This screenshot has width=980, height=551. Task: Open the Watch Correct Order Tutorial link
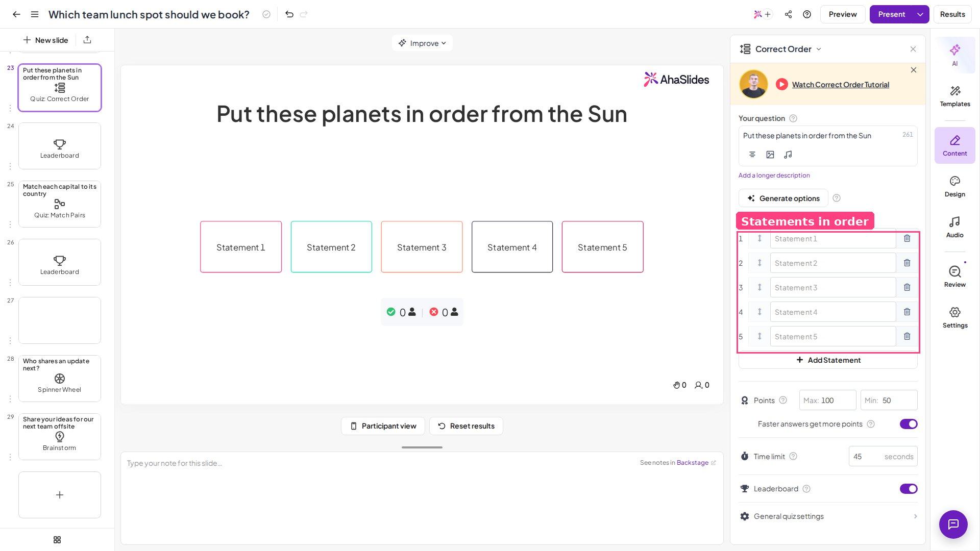(840, 85)
